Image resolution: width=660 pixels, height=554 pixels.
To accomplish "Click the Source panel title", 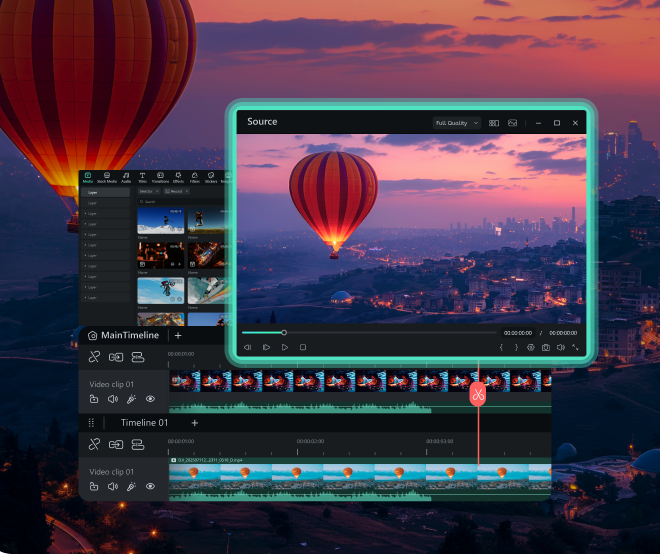I will (262, 122).
